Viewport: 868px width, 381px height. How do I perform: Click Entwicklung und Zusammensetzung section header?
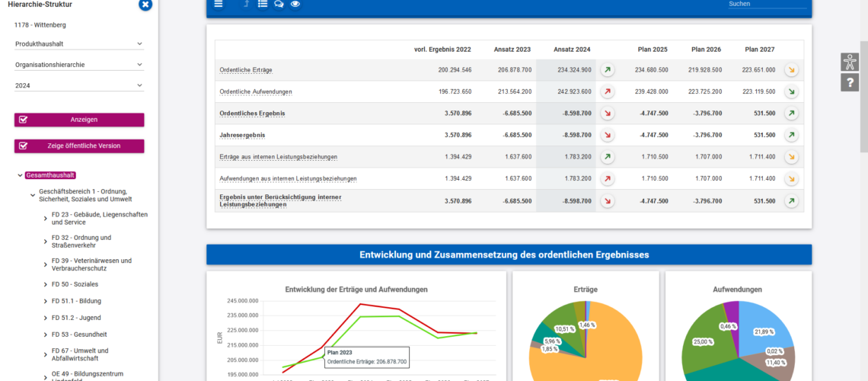509,255
